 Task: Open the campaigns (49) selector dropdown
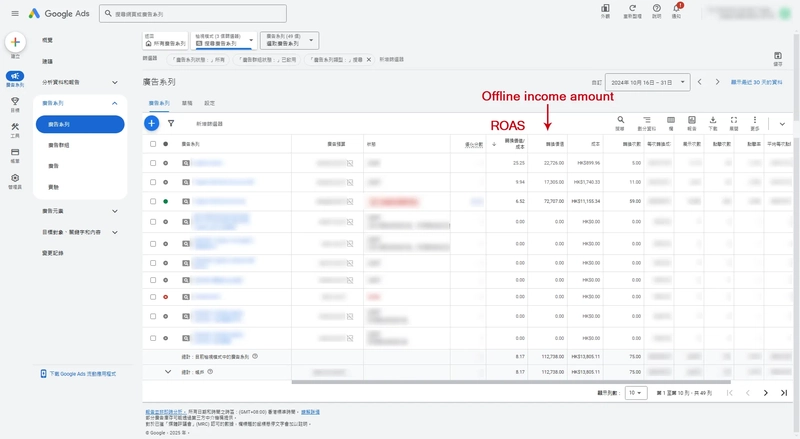(x=289, y=40)
